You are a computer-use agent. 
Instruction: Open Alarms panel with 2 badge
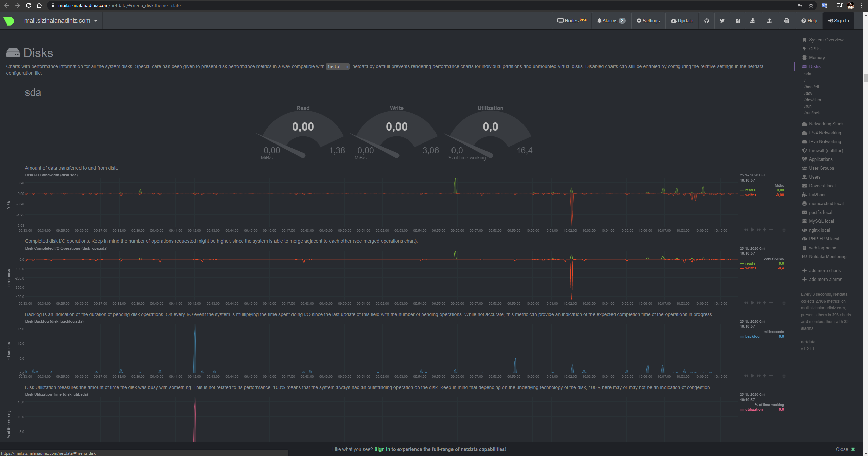611,21
